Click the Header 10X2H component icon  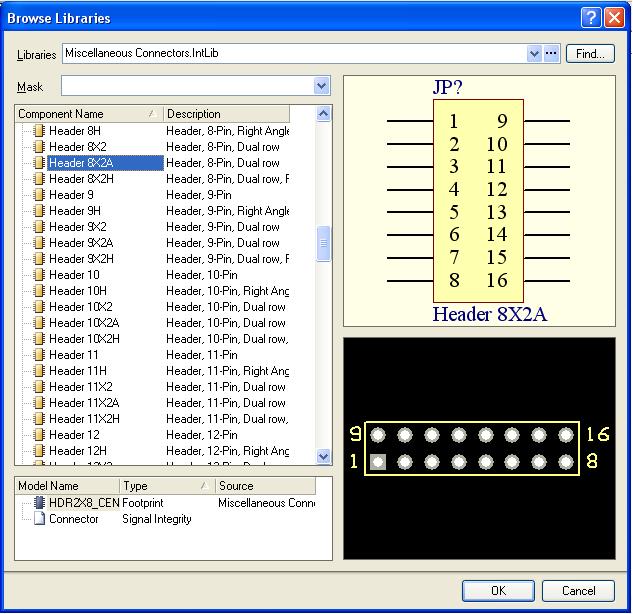pyautogui.click(x=39, y=339)
